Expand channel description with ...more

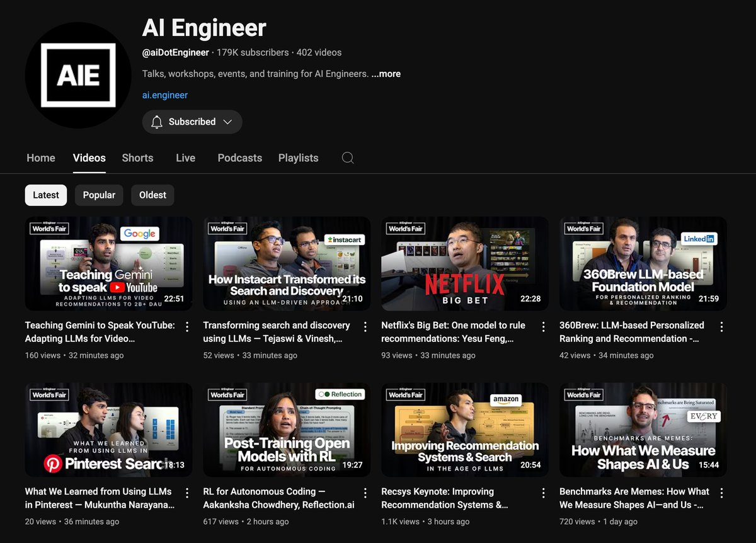coord(386,74)
